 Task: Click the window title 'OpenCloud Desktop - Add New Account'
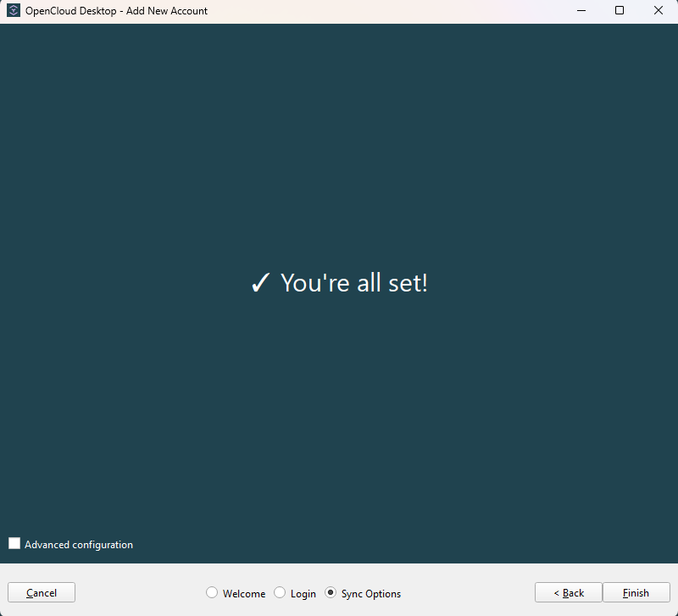pos(116,11)
